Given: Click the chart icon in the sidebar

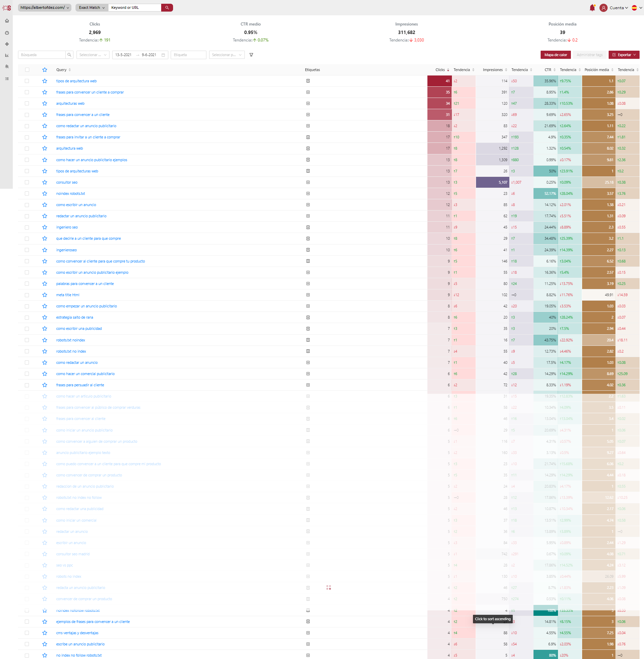Looking at the screenshot, I should coord(7,55).
